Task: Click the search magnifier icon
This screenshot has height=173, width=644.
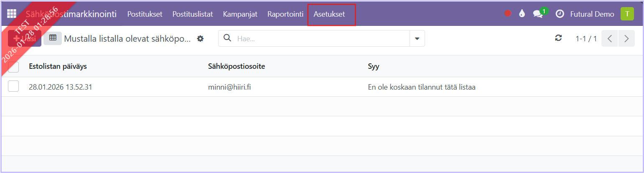Action: pyautogui.click(x=227, y=38)
